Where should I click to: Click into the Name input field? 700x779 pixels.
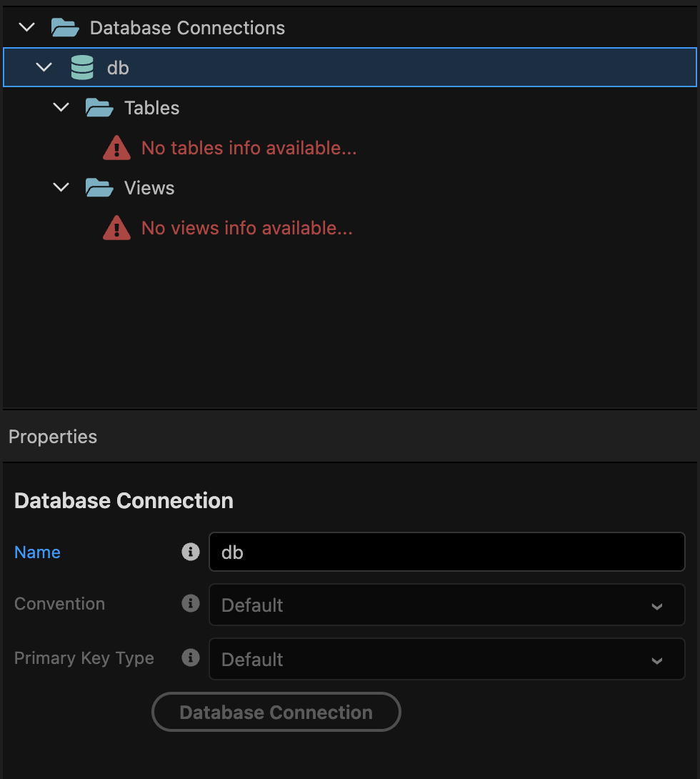tap(446, 552)
